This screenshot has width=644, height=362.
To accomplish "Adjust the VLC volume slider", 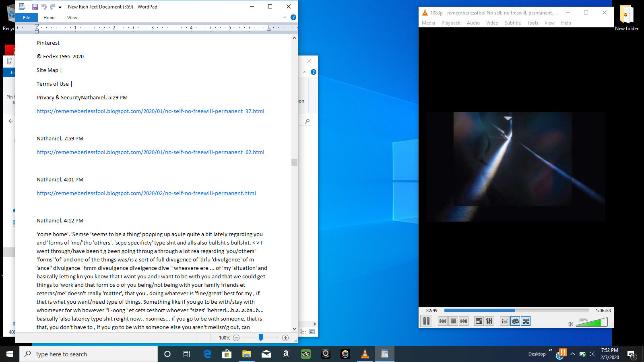I will 592,322.
